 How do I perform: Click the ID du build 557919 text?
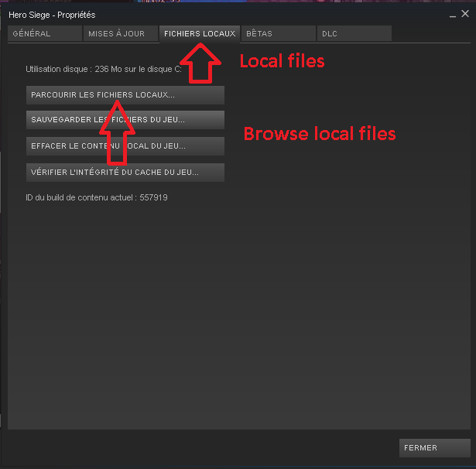[97, 197]
